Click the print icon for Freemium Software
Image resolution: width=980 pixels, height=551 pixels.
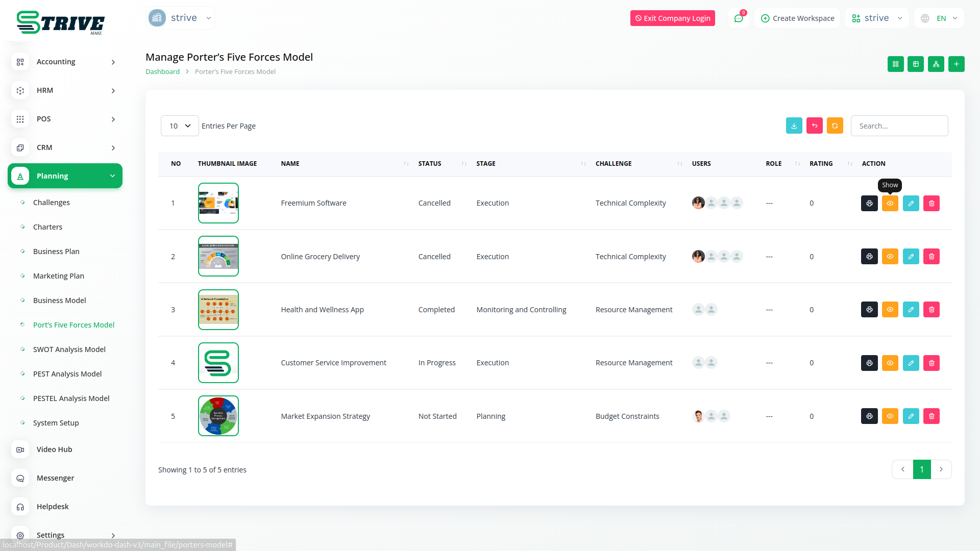coord(869,203)
